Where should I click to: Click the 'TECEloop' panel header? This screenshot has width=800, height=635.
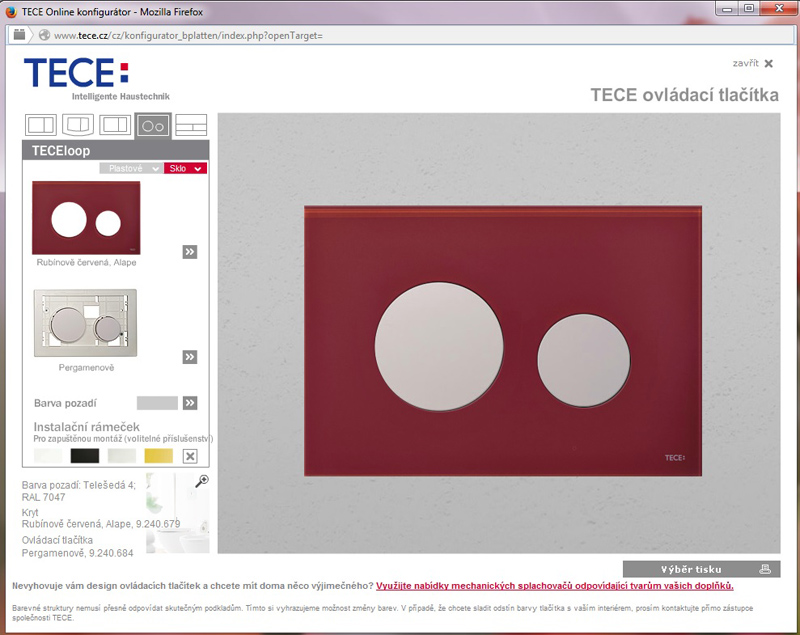click(x=116, y=150)
